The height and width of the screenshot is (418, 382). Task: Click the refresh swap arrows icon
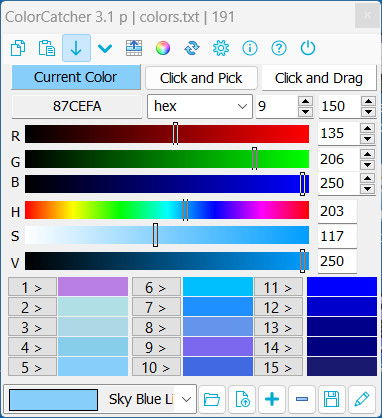pyautogui.click(x=192, y=48)
